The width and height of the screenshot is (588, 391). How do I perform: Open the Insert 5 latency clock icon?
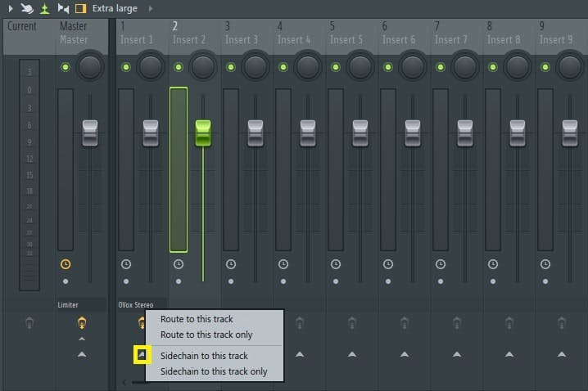tap(336, 264)
